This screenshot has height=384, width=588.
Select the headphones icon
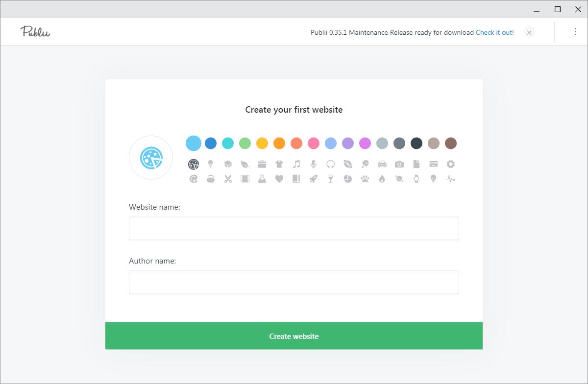point(330,165)
